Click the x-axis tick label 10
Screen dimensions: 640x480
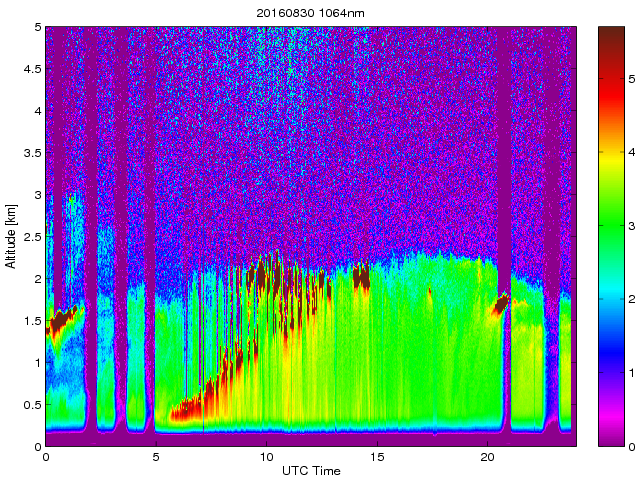point(266,457)
